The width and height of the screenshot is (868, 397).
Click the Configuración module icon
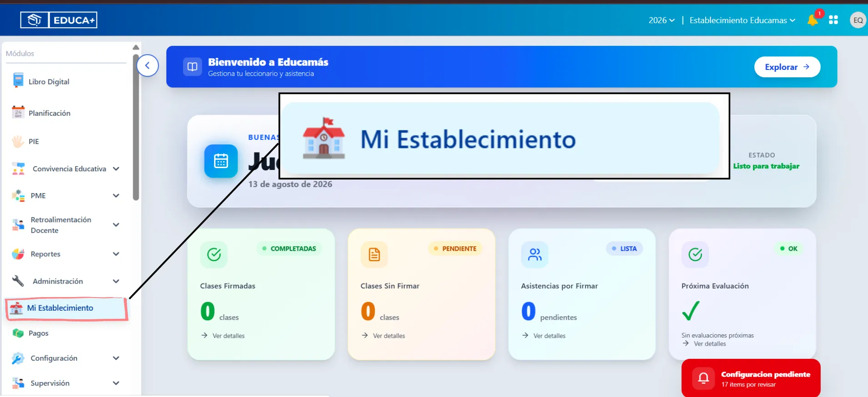click(18, 358)
